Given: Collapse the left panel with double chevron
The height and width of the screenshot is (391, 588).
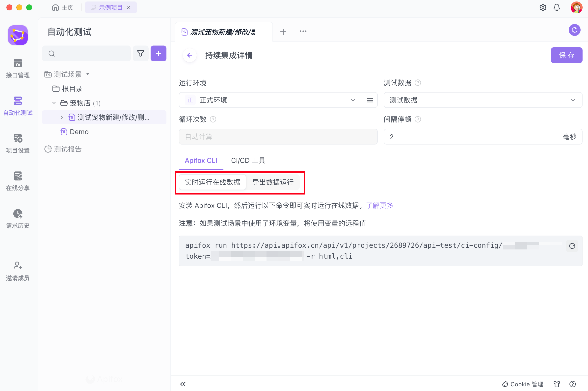Looking at the screenshot, I should pyautogui.click(x=183, y=384).
